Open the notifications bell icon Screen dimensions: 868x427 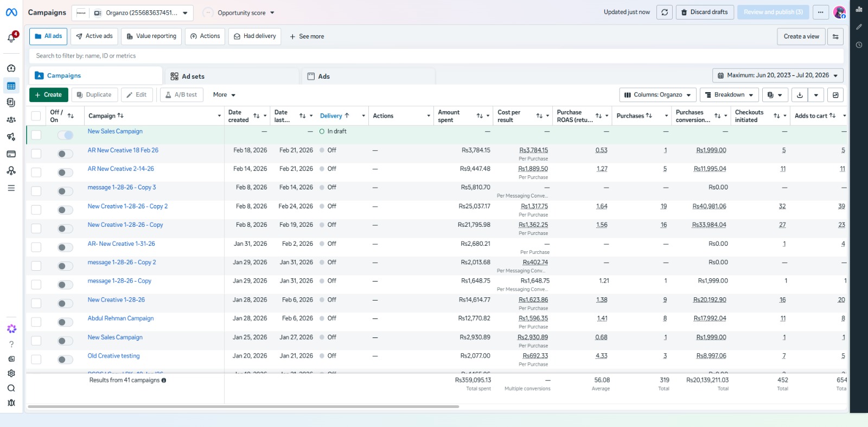(11, 37)
